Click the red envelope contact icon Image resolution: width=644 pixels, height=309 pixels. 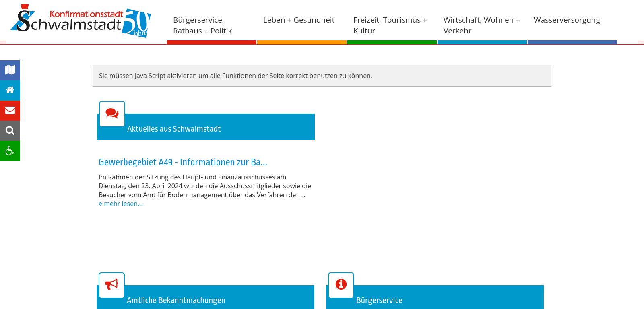tap(10, 110)
